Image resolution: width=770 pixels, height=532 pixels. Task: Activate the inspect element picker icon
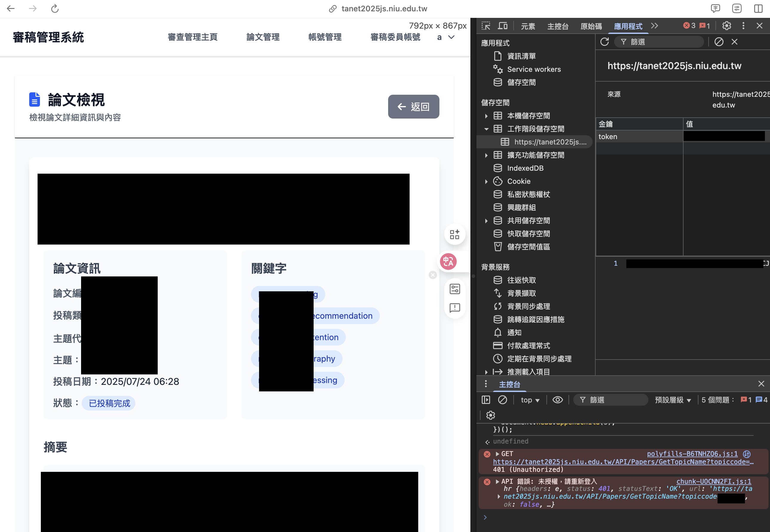point(486,26)
